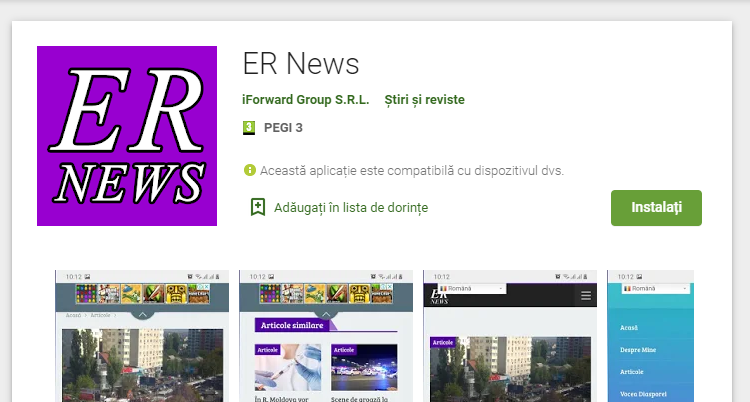The width and height of the screenshot is (750, 402).
Task: Open the iForward Group S.R.L. developer link
Action: point(305,100)
